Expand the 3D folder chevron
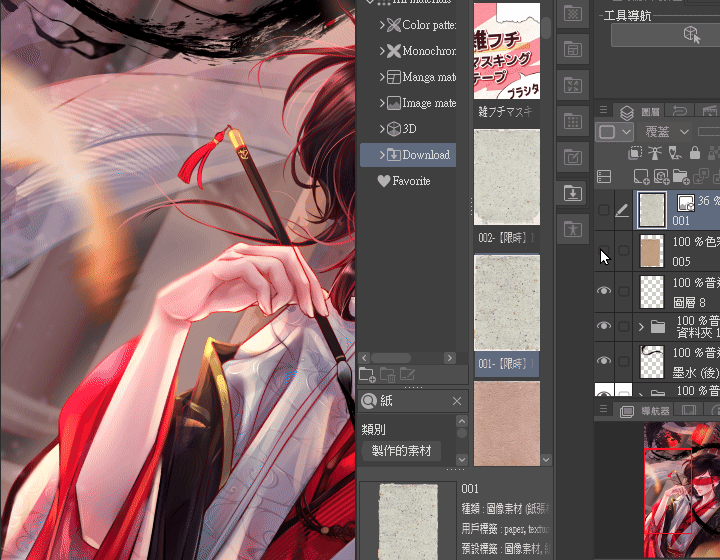This screenshot has height=560, width=720. [382, 129]
